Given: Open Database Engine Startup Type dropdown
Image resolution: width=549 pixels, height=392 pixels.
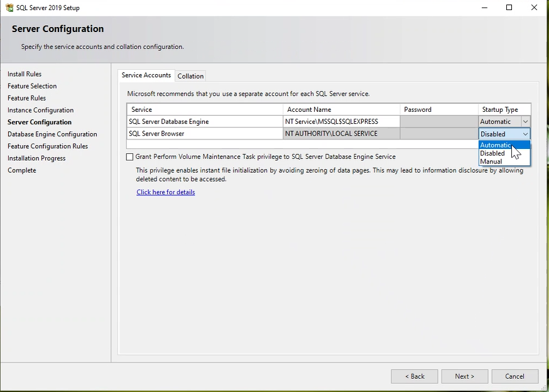Looking at the screenshot, I should click(x=525, y=122).
